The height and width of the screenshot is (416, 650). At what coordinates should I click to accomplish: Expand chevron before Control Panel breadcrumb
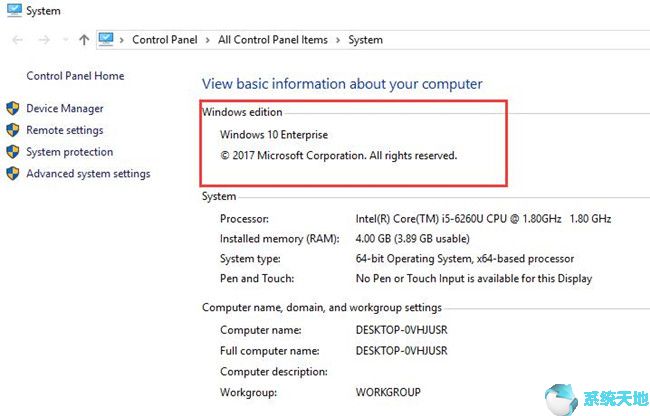(x=122, y=40)
